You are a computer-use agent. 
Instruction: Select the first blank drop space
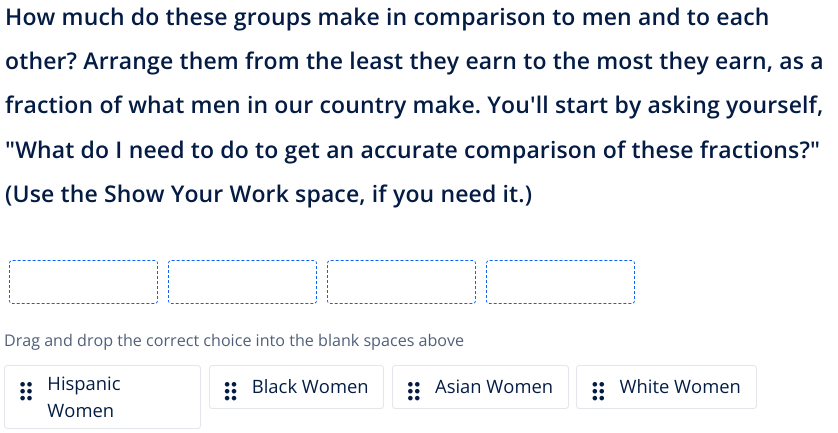(x=83, y=282)
